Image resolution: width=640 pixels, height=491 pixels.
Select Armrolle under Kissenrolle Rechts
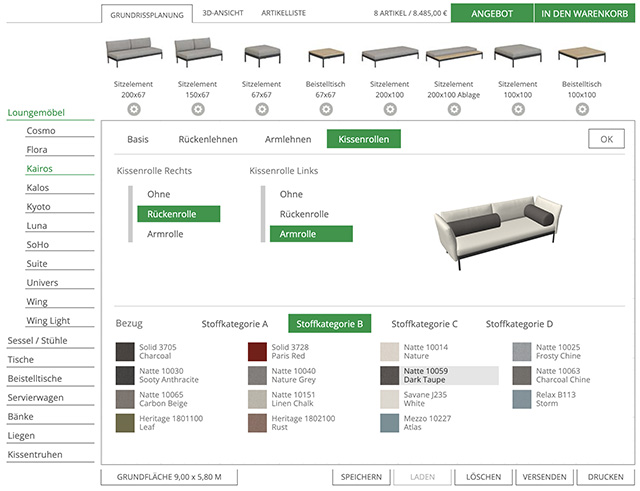[x=164, y=234]
